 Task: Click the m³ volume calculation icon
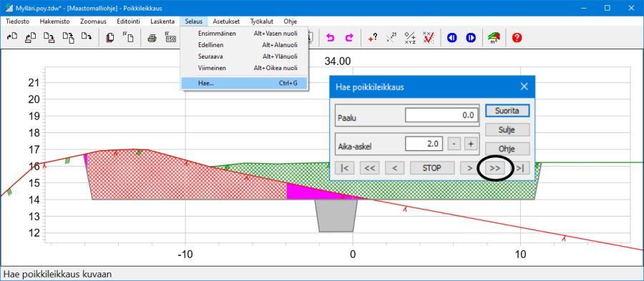click(x=494, y=38)
